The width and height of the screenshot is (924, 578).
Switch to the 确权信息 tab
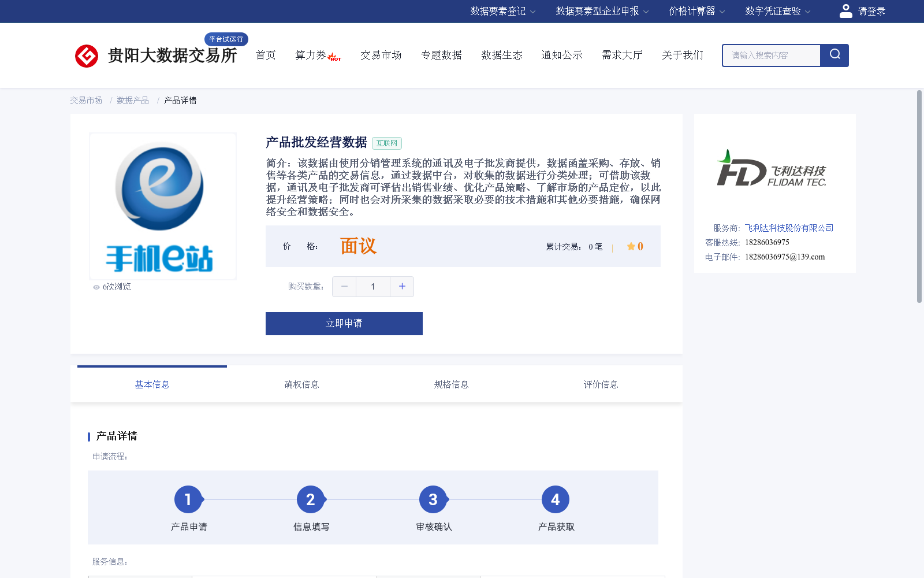click(301, 384)
